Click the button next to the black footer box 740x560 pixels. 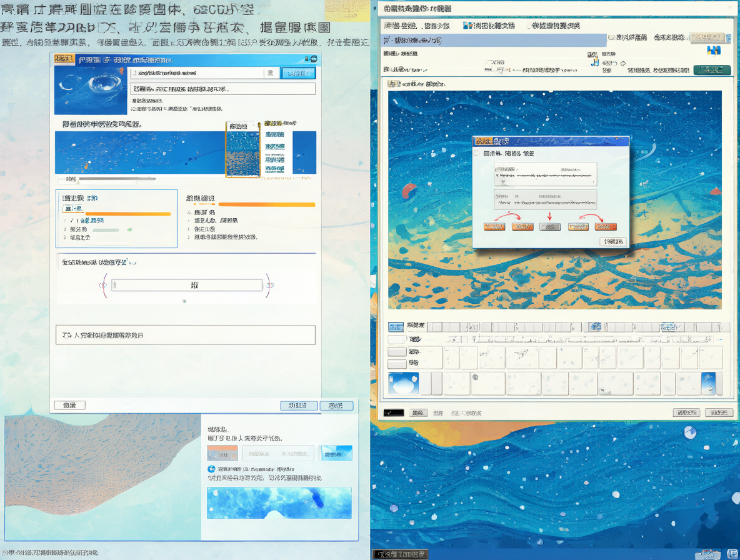[418, 412]
